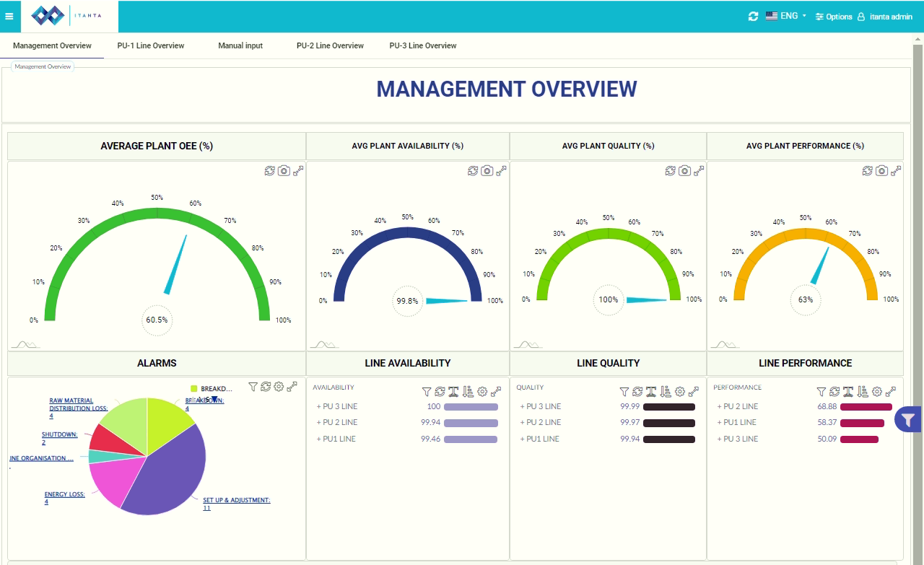Open the floating blue filter button
Image resolution: width=924 pixels, height=565 pixels.
[x=908, y=419]
